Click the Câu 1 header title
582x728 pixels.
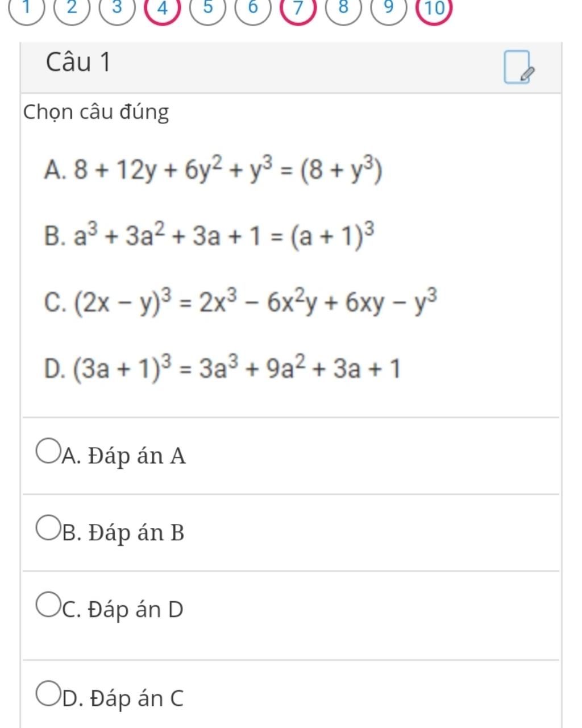78,62
